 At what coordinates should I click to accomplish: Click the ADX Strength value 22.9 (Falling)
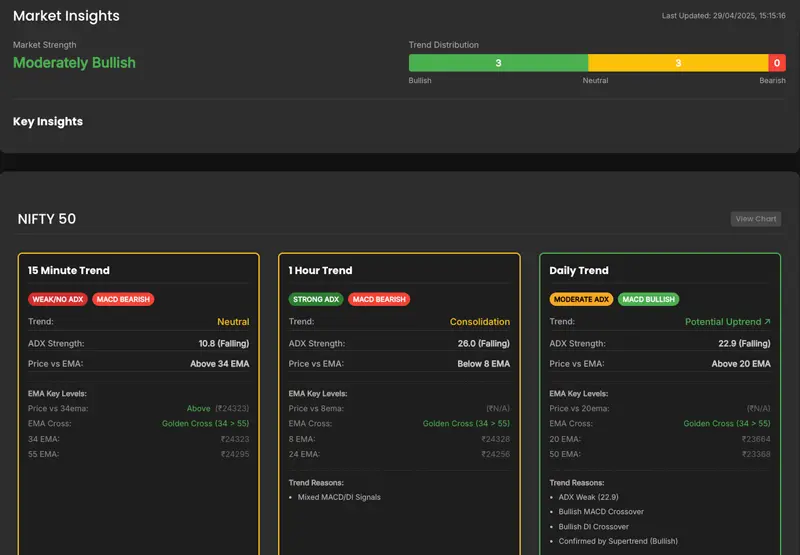744,343
